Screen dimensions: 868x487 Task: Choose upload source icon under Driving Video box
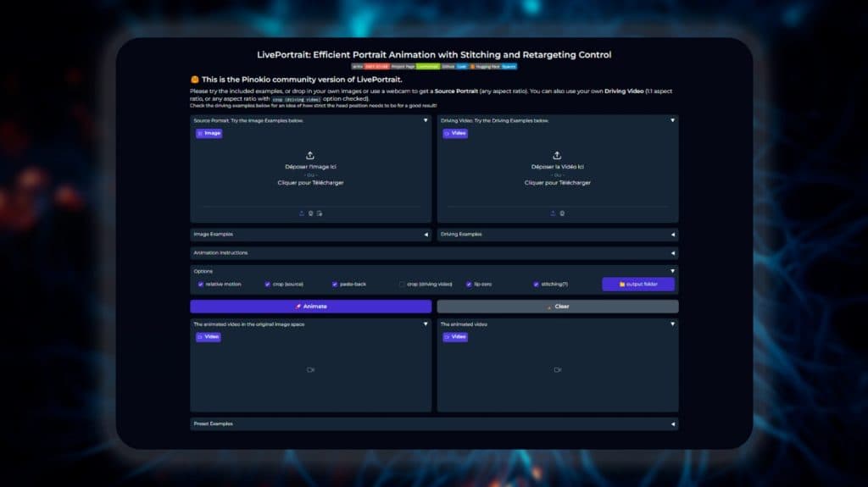tap(553, 213)
